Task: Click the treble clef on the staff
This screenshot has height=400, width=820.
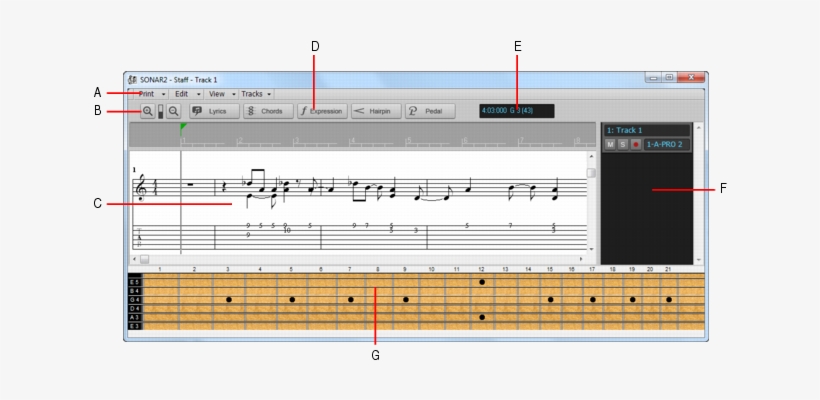Action: pos(141,189)
